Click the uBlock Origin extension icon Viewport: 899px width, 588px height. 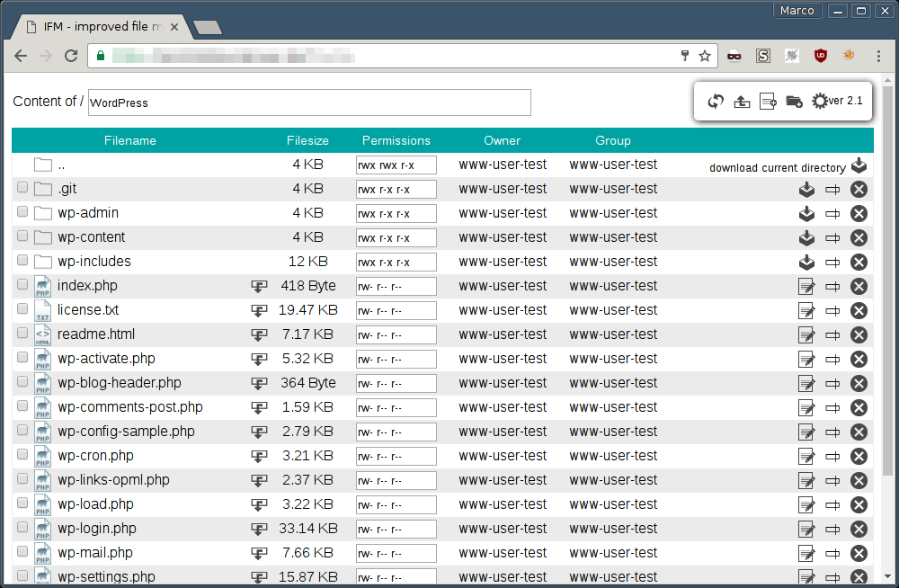821,56
